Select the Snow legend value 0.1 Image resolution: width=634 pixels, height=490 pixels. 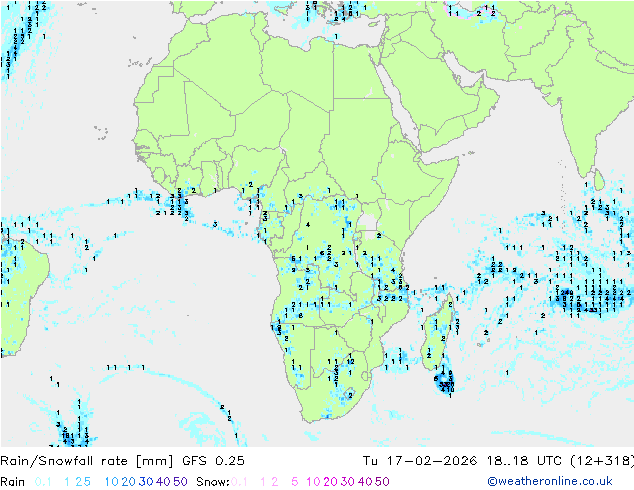point(239,482)
